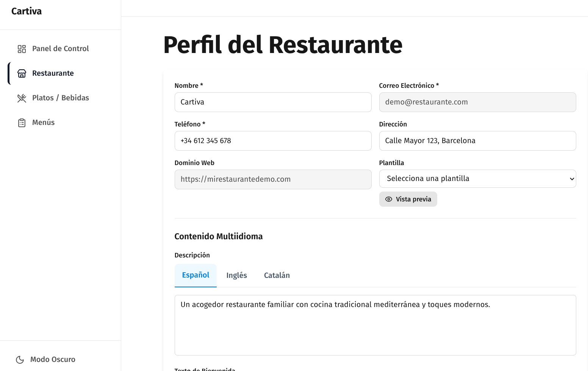Click the Teléfono input field
The height and width of the screenshot is (371, 588).
[x=273, y=140]
